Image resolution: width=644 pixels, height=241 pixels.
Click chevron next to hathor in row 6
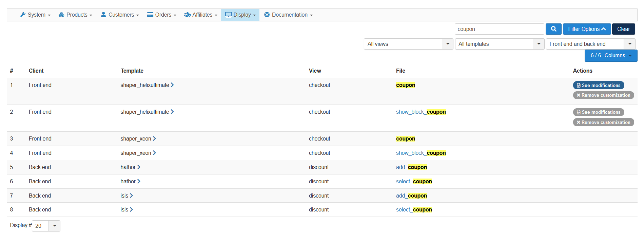139,182
